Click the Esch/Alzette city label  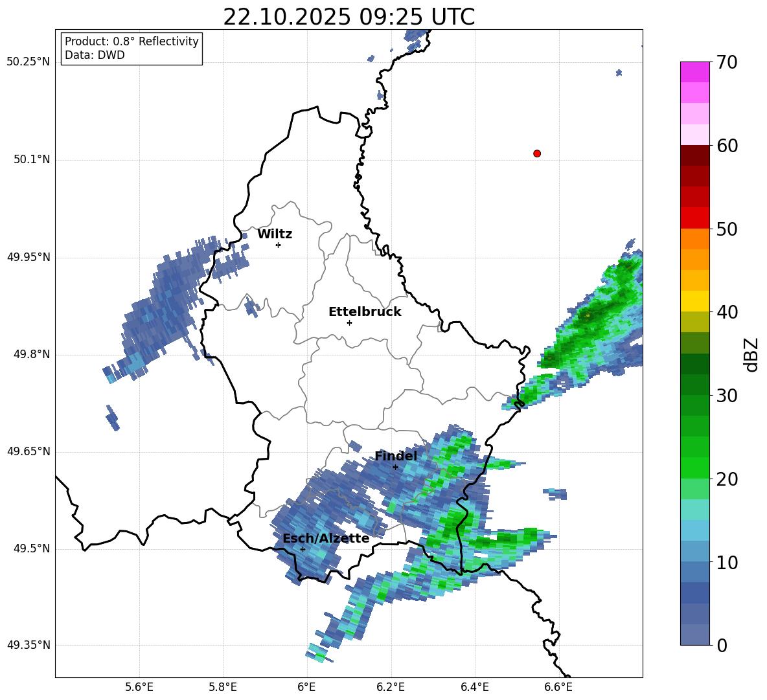326,538
